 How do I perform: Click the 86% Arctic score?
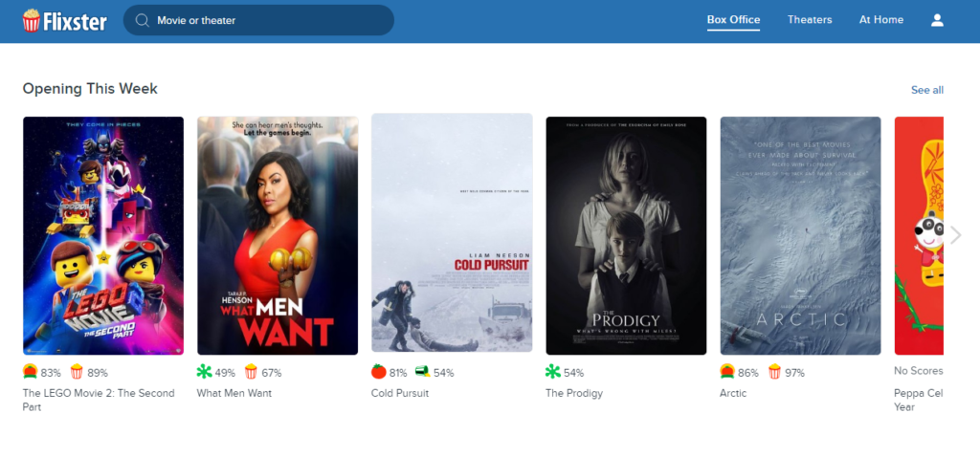[x=748, y=373]
